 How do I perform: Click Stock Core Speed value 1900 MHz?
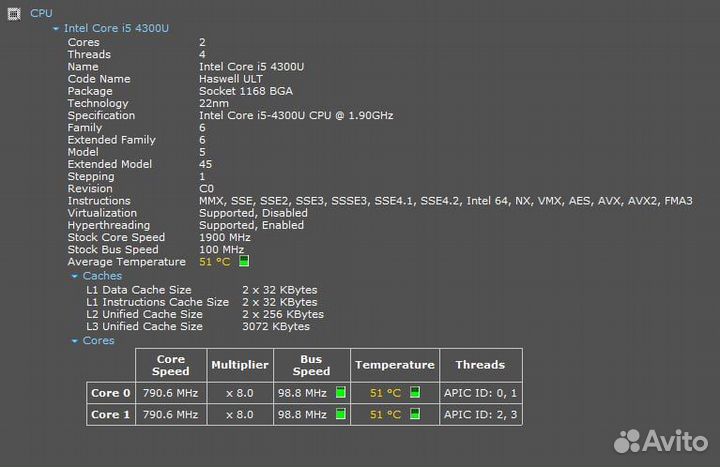[x=225, y=237]
